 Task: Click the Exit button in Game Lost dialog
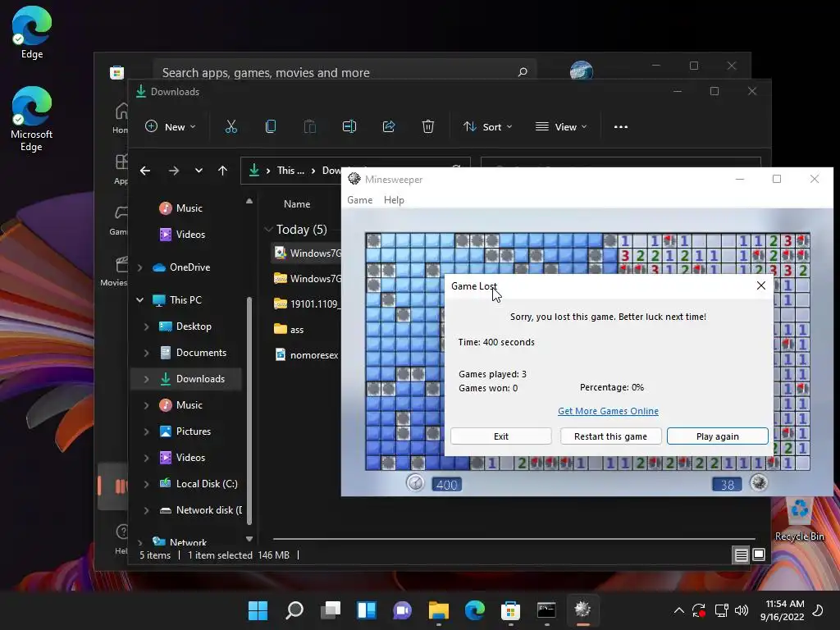pos(501,436)
